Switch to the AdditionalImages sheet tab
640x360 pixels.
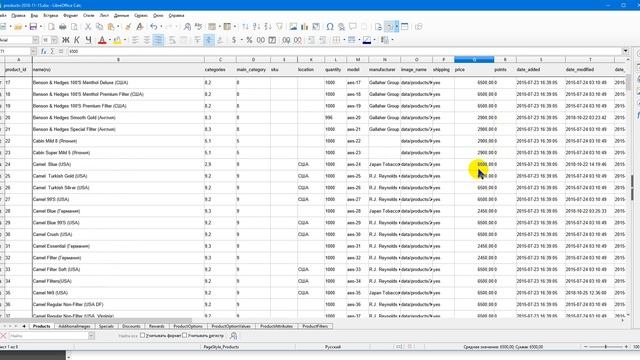(74, 326)
